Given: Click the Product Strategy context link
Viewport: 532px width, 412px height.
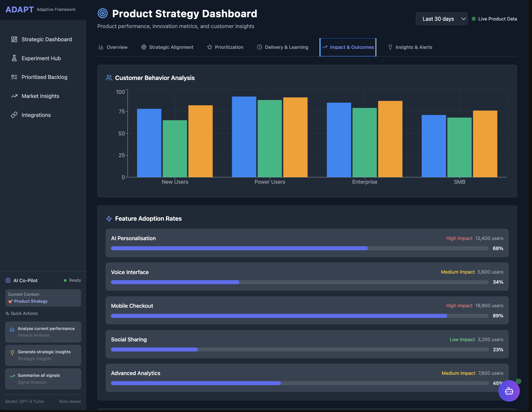Looking at the screenshot, I should click(x=31, y=301).
